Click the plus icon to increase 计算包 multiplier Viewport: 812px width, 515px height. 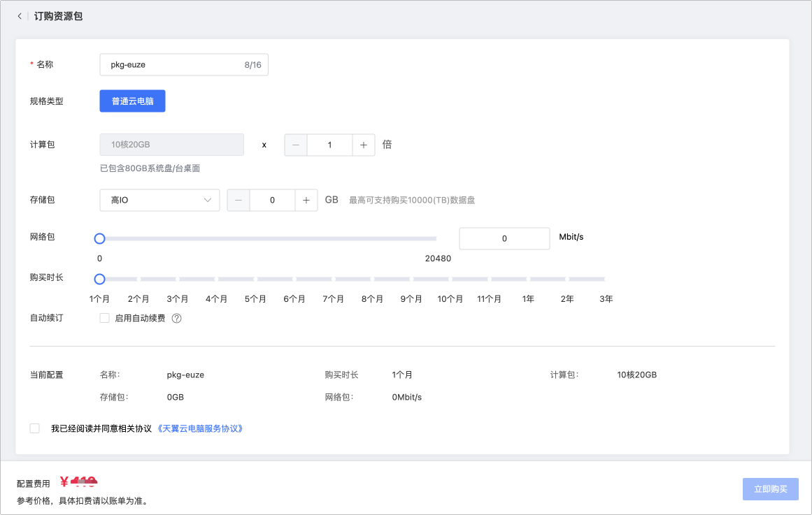click(x=363, y=145)
